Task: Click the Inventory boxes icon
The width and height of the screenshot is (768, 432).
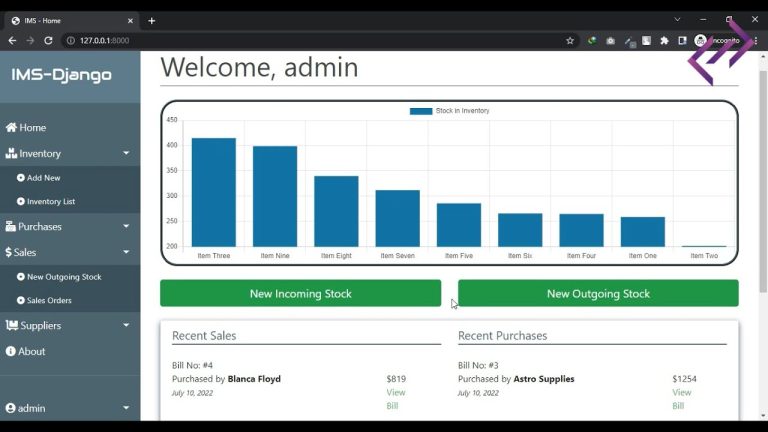Action: (x=11, y=154)
